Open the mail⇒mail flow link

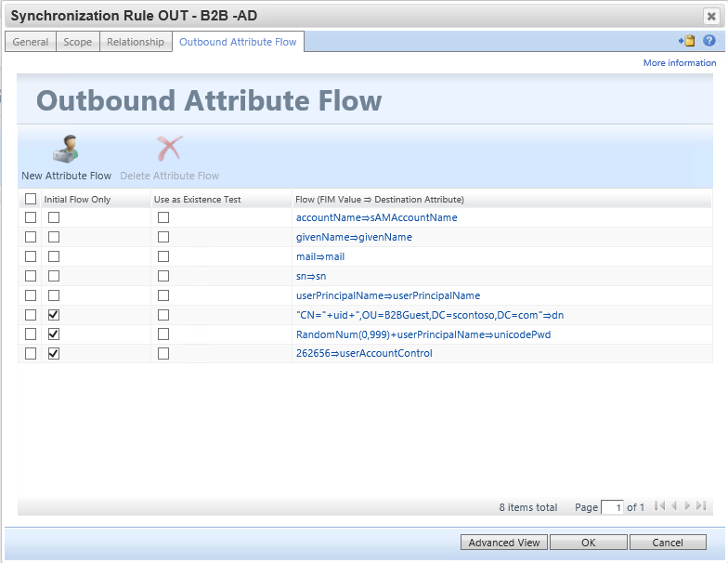(x=320, y=256)
